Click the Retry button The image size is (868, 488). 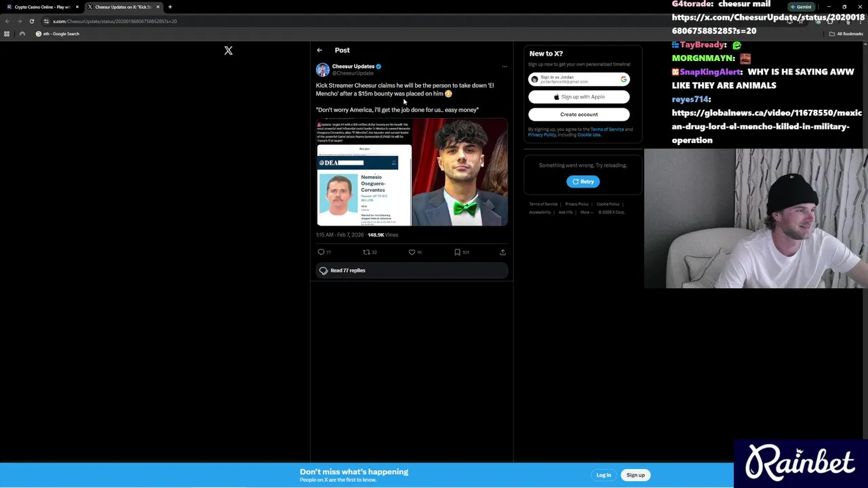pos(583,182)
